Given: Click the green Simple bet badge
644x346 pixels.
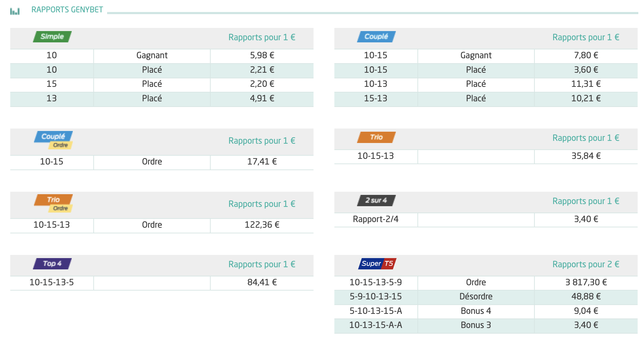Looking at the screenshot, I should tap(52, 37).
